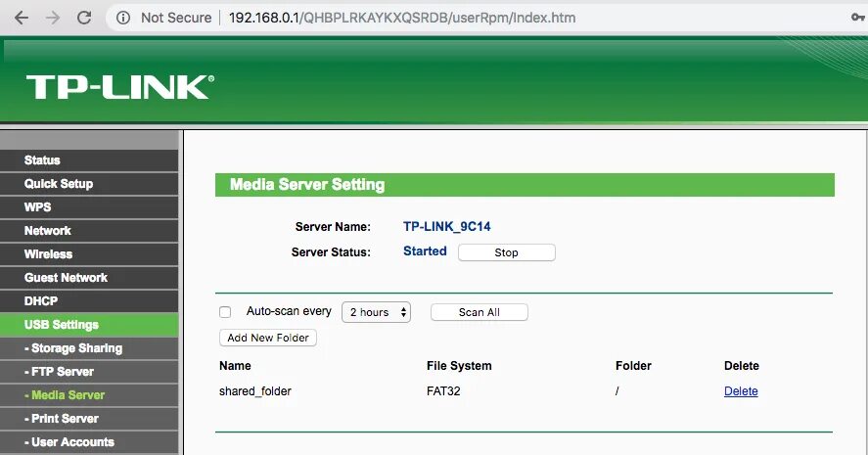Stop the media server
The height and width of the screenshot is (455, 868).
507,252
